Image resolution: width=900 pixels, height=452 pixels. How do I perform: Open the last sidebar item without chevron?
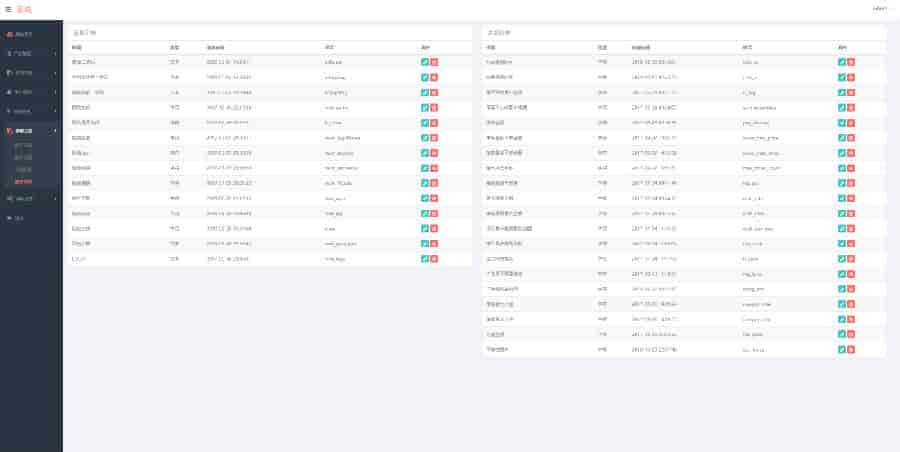click(31, 218)
